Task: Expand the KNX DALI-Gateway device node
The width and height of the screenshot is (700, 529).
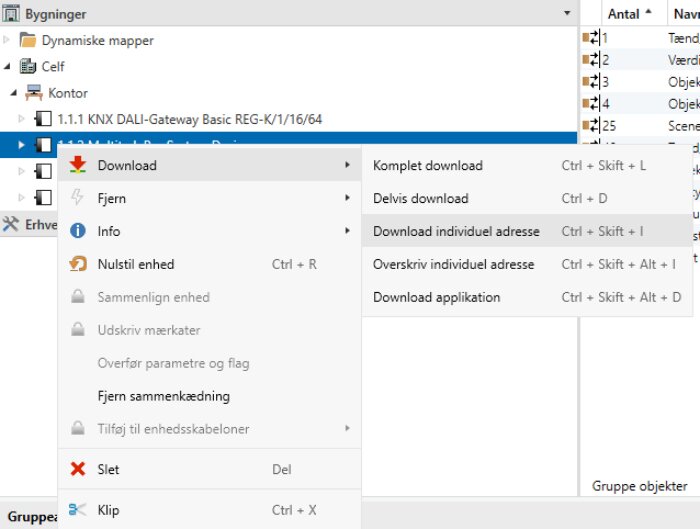Action: [x=23, y=119]
